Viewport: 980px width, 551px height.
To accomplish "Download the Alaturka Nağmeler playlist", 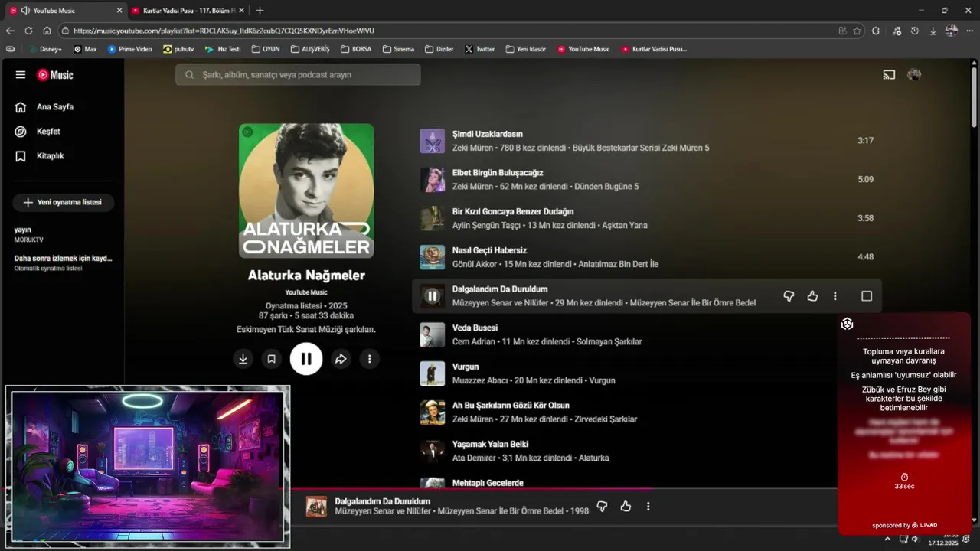I will pyautogui.click(x=243, y=359).
